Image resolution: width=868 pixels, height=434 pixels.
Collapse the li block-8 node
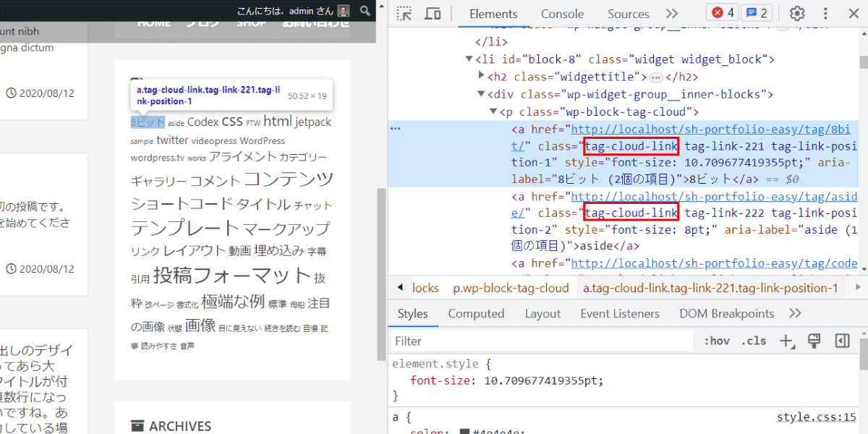coord(469,59)
